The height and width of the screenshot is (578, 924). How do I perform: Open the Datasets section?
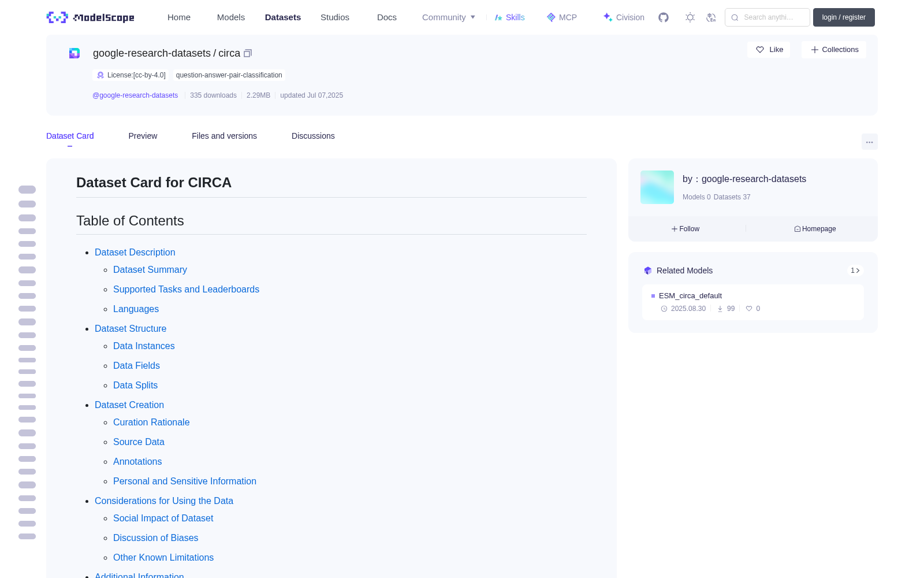(x=283, y=17)
